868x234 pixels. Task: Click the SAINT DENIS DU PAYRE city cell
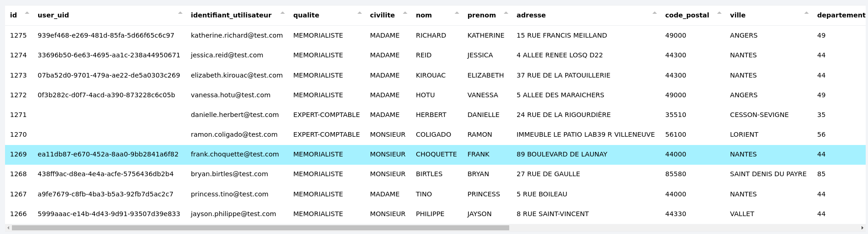click(x=768, y=174)
